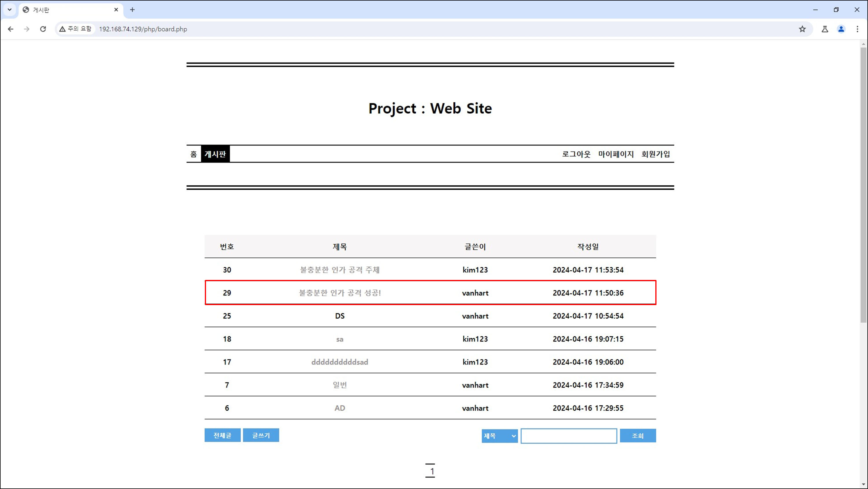Click post number 29 cell
The height and width of the screenshot is (489, 868).
click(x=227, y=293)
